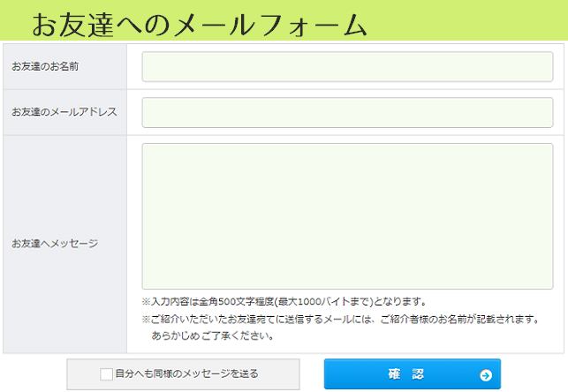The image size is (568, 392).
Task: Select the お友達へメッセージ label text
Action: pos(55,244)
